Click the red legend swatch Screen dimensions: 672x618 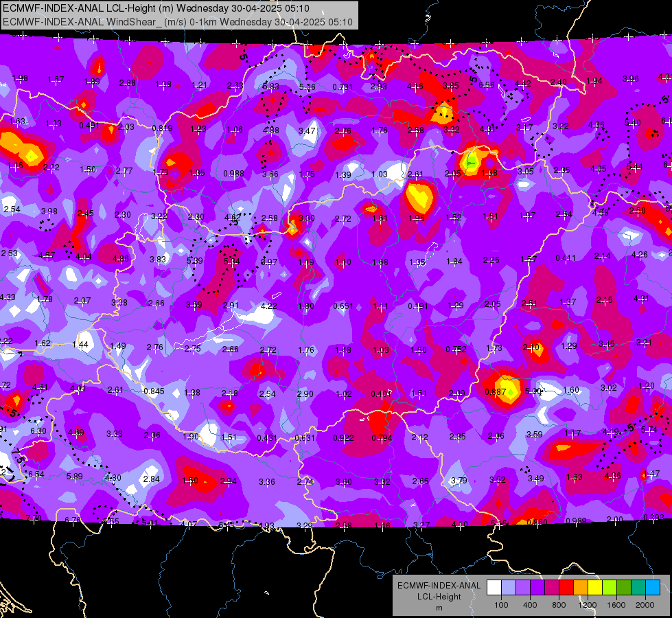(566, 587)
